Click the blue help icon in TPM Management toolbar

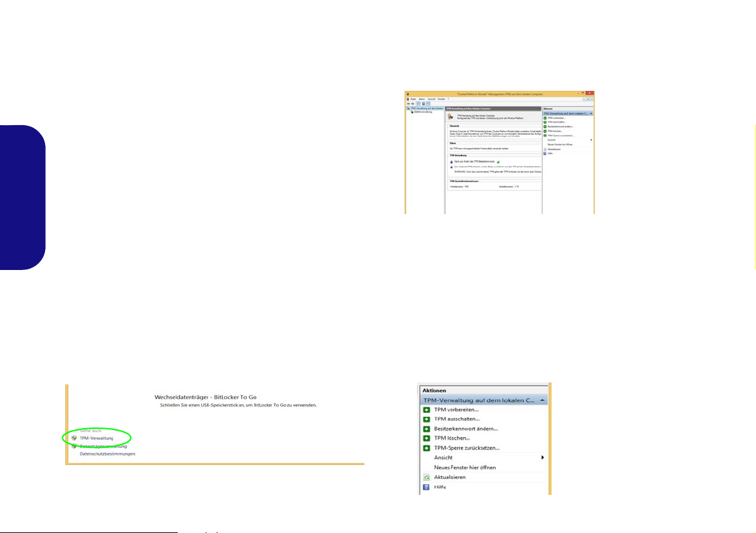coord(423,104)
